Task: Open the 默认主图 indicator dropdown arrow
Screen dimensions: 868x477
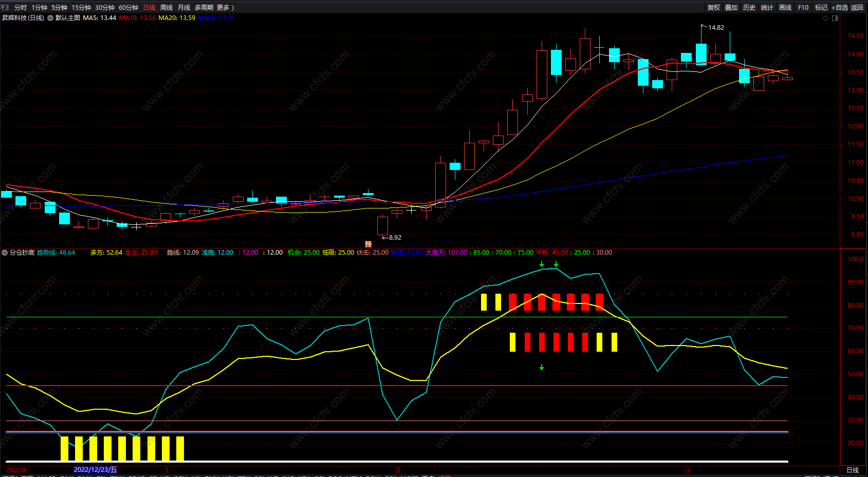Action: (50, 18)
